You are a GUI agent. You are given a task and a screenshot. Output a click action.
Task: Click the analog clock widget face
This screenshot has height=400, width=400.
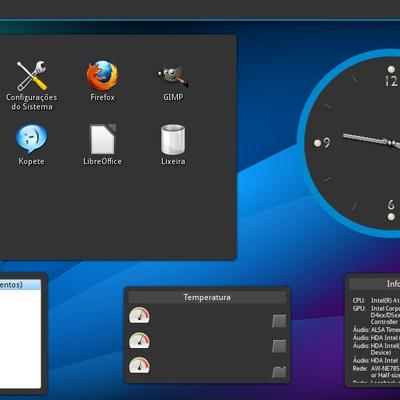click(349, 143)
